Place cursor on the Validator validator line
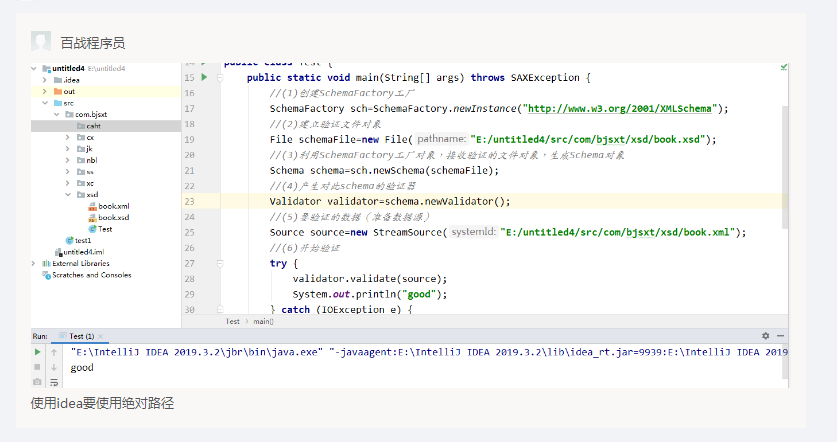The height and width of the screenshot is (442, 837). 390,201
